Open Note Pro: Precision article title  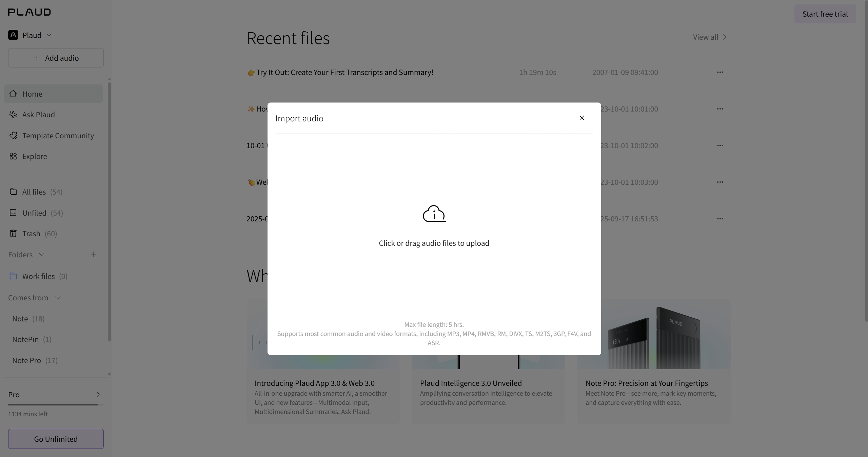click(x=647, y=383)
